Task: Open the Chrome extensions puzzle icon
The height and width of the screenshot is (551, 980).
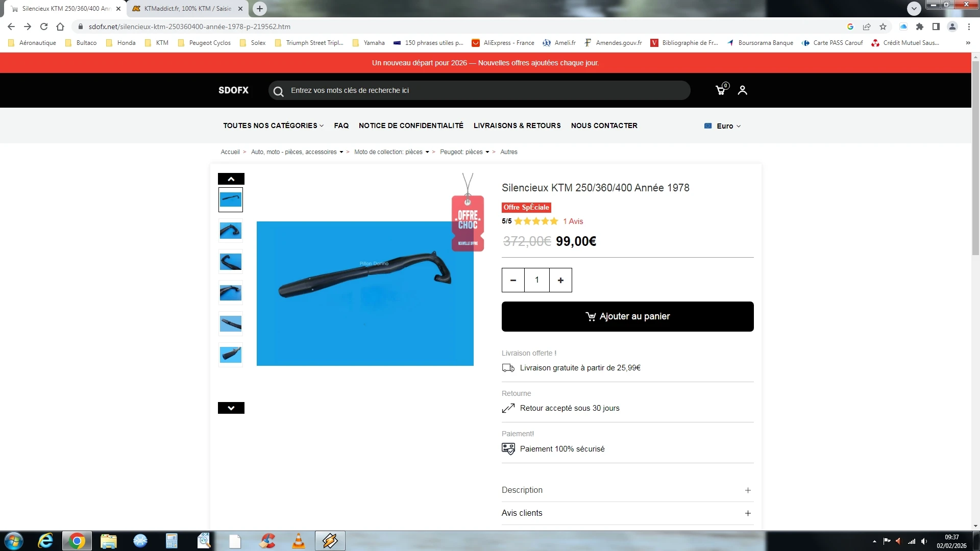Action: point(920,27)
